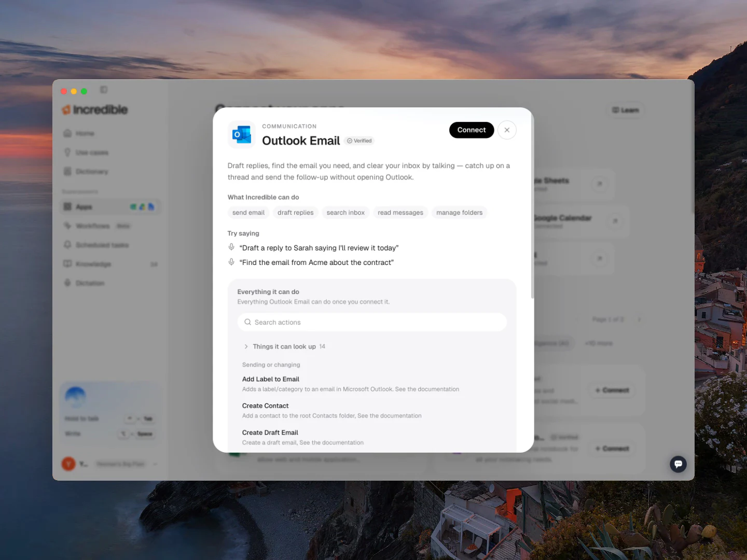The image size is (747, 560).
Task: Click the 'Draft a reply to Sarah' example phrase
Action: 319,248
